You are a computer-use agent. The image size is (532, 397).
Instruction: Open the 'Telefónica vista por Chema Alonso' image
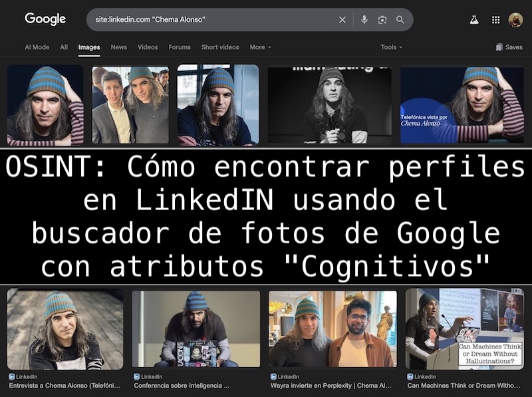[462, 105]
